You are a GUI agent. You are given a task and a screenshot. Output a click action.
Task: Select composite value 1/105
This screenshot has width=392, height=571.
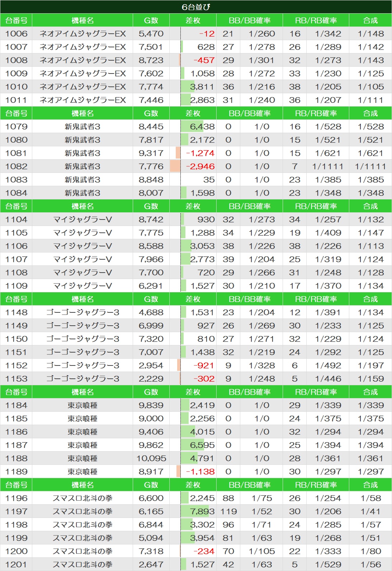pos(371,87)
